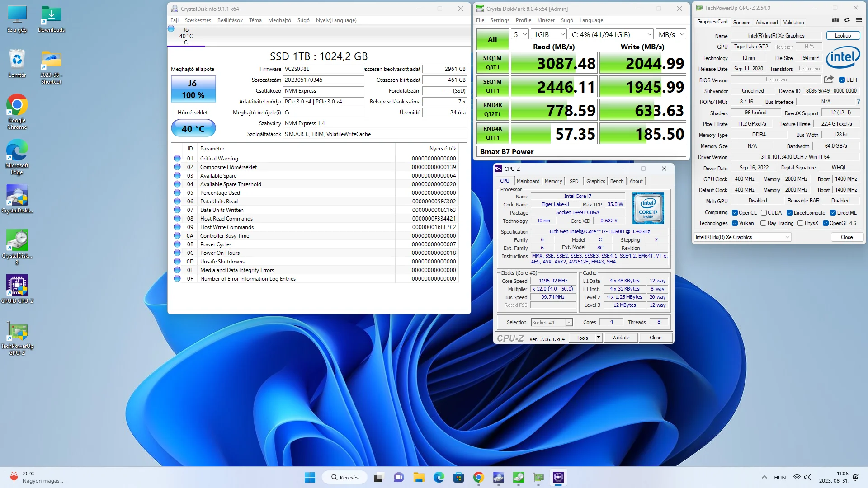Click Bus Interface question mark icon
This screenshot has width=868, height=488.
pos(858,102)
